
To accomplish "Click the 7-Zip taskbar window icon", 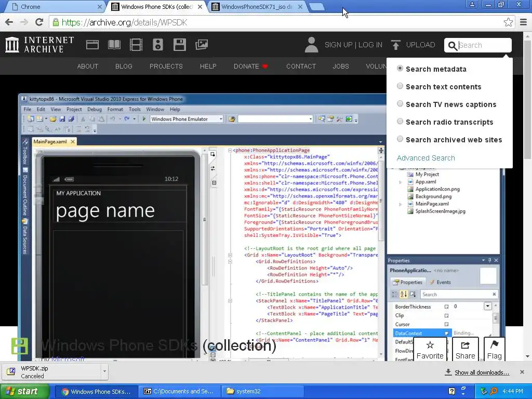I will coord(147,391).
